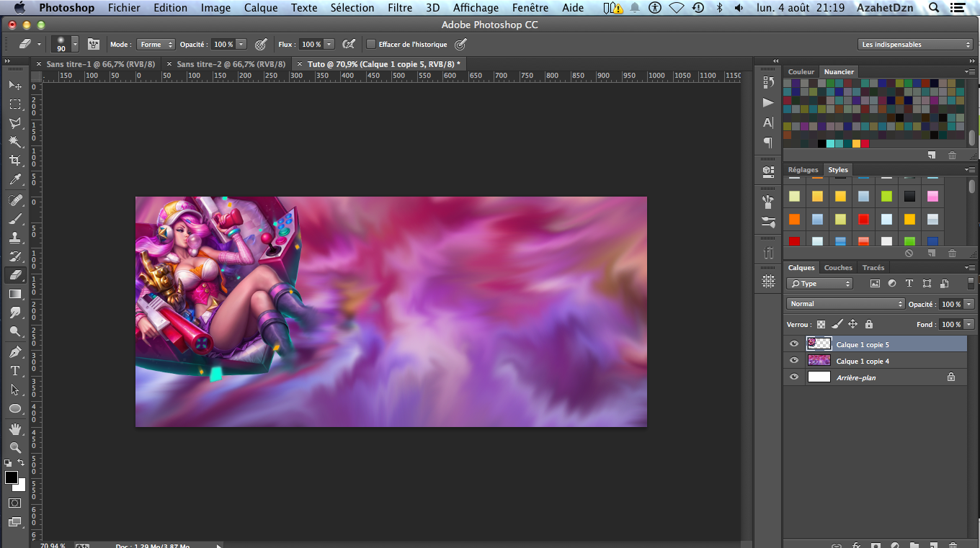This screenshot has width=980, height=548.
Task: Open the Paragraph panel icon
Action: pyautogui.click(x=768, y=143)
